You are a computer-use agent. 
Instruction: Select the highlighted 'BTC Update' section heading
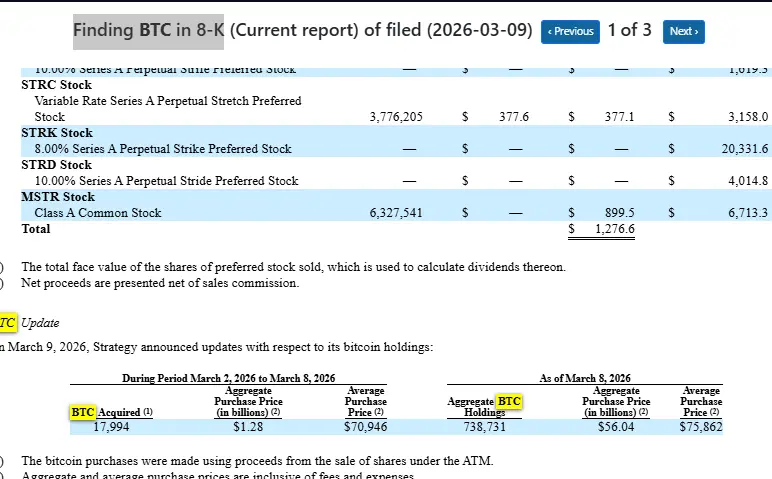[30, 323]
